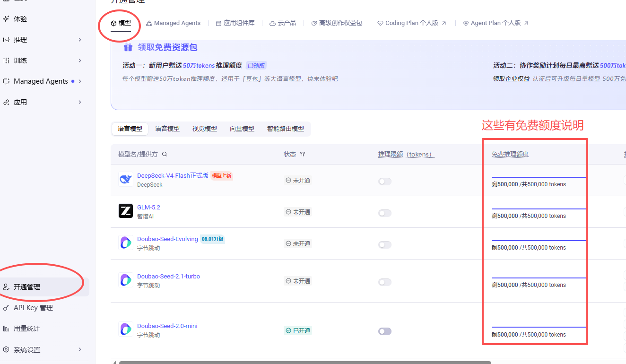
Task: Enable the GLM-5.2 inference limit switch
Action: pyautogui.click(x=385, y=213)
